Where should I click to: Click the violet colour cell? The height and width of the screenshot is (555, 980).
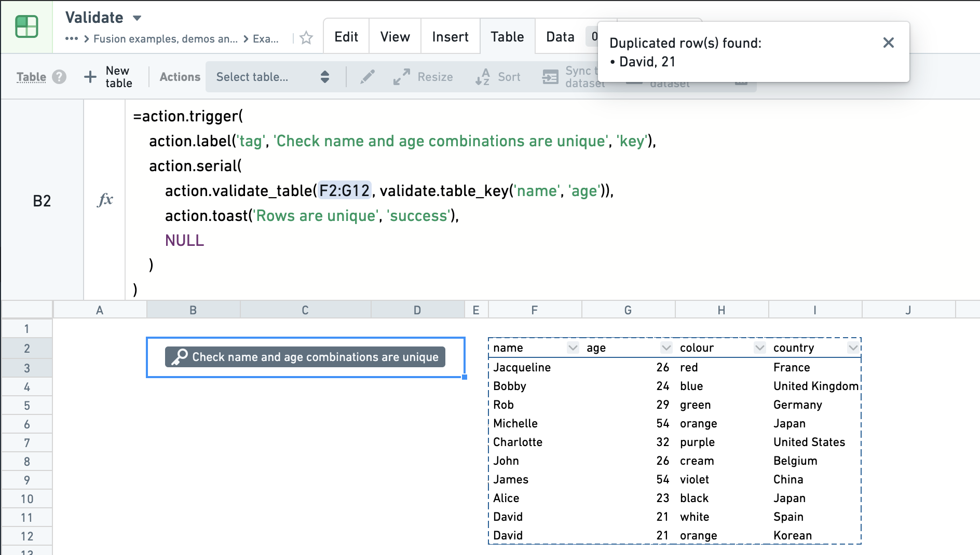coord(722,479)
